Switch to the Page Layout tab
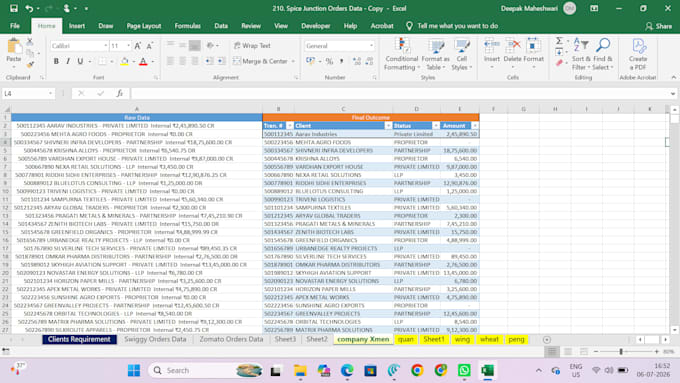 [x=144, y=26]
